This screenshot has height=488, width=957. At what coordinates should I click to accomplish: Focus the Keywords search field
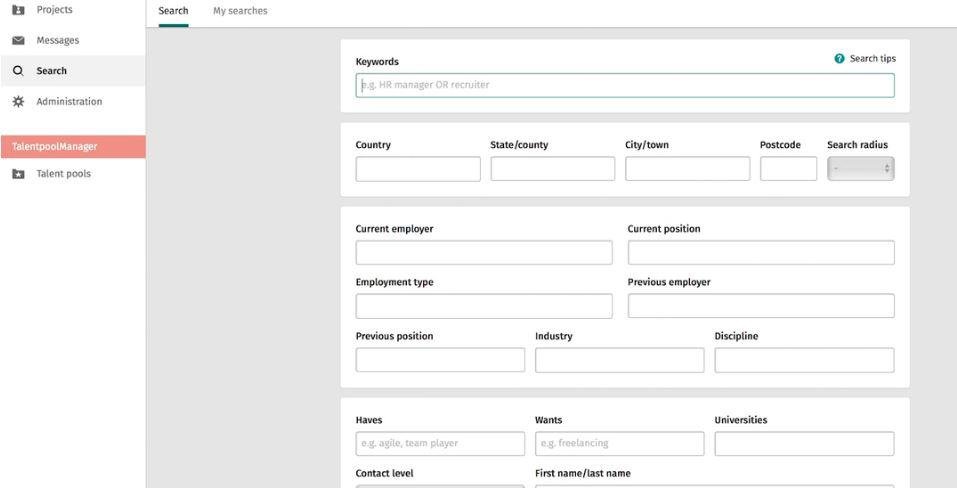(x=625, y=85)
